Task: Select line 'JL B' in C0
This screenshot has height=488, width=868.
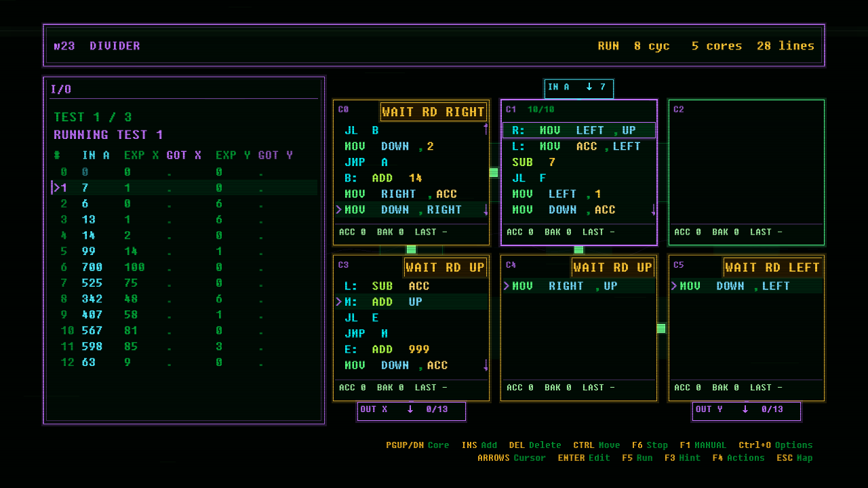Action: coord(411,130)
